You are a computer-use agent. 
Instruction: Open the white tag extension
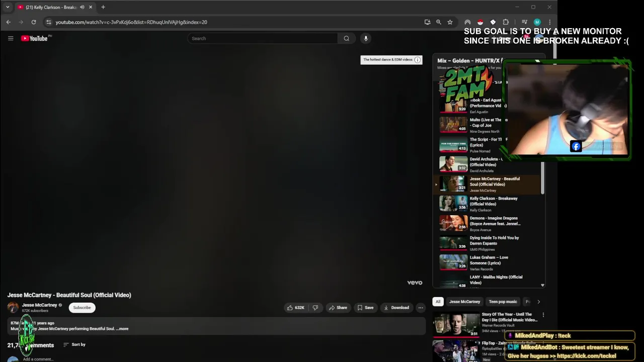(x=493, y=22)
